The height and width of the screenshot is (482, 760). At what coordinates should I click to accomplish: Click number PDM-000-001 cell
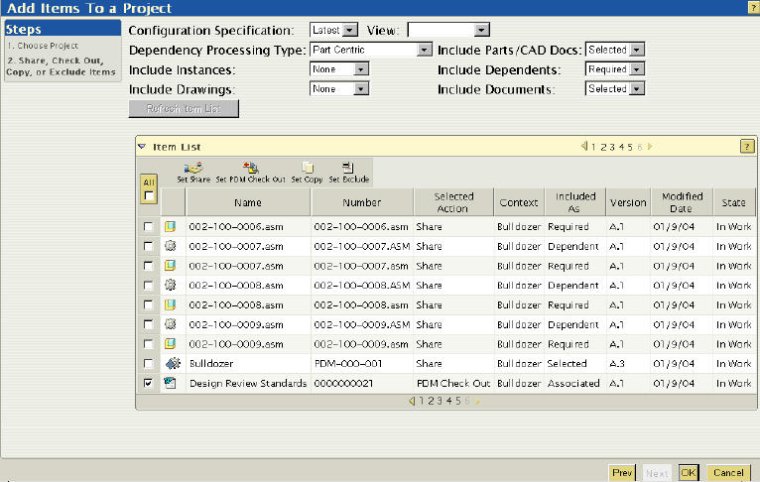(348, 363)
